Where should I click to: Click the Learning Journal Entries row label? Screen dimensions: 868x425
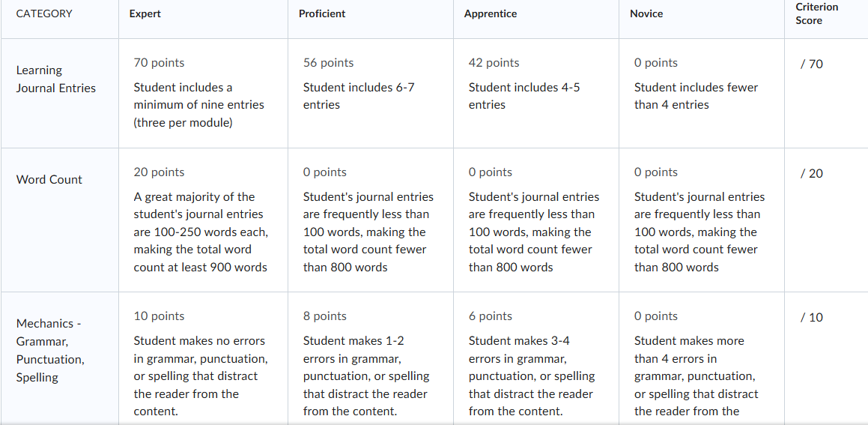56,79
